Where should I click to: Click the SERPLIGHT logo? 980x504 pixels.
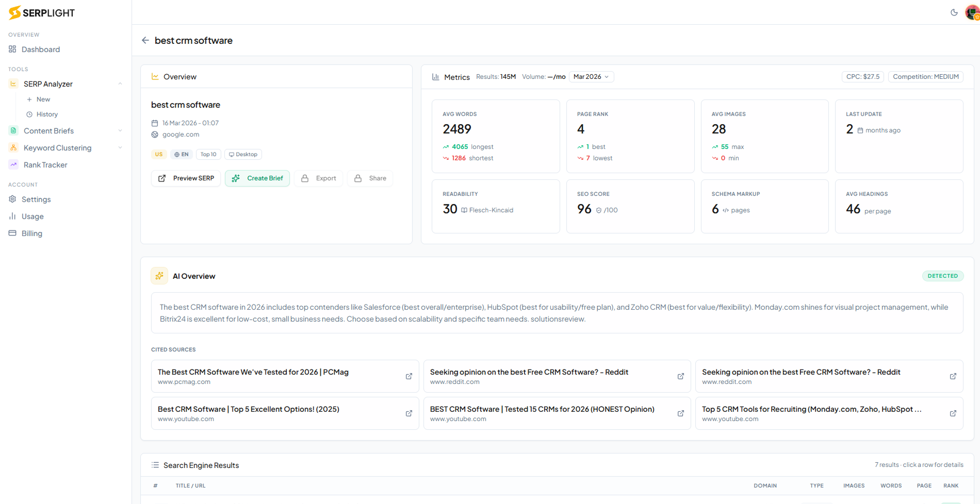[42, 13]
